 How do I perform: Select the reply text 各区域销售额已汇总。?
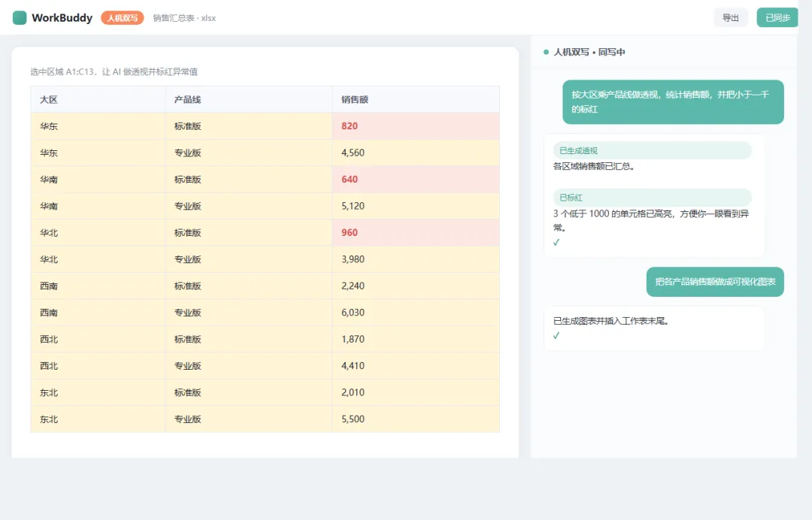pyautogui.click(x=594, y=166)
